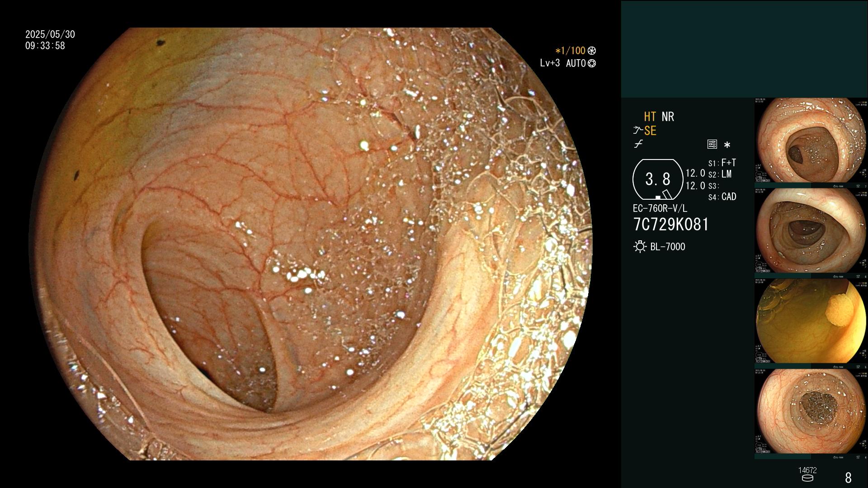
Task: Click the Lv+3 brightness level text
Action: point(550,63)
